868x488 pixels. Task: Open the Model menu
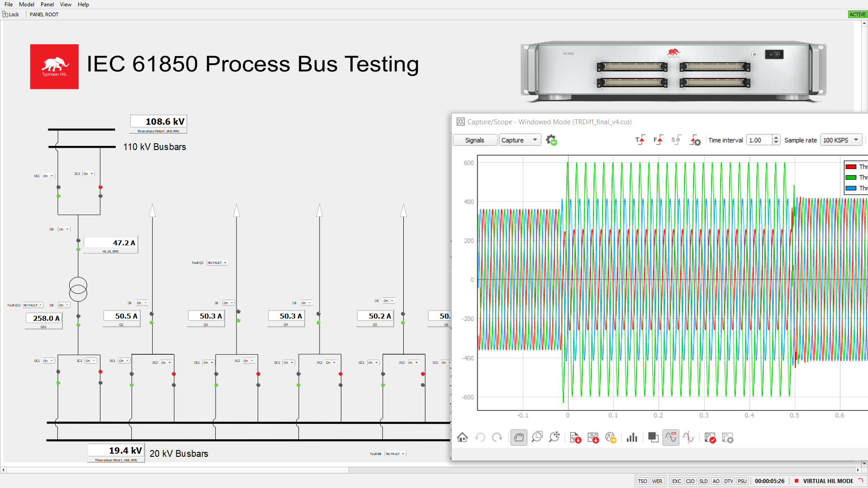click(x=26, y=4)
